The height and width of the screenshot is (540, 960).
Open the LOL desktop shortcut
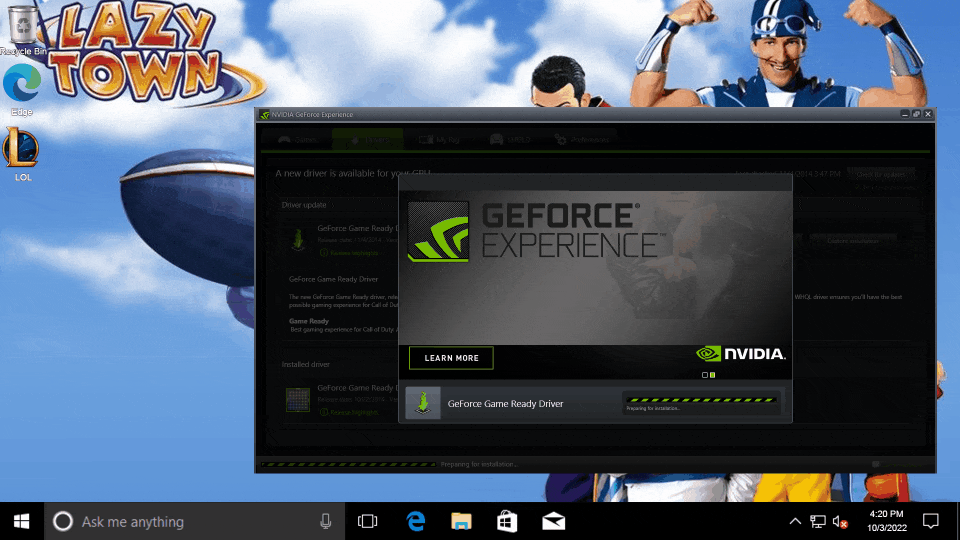[x=22, y=153]
